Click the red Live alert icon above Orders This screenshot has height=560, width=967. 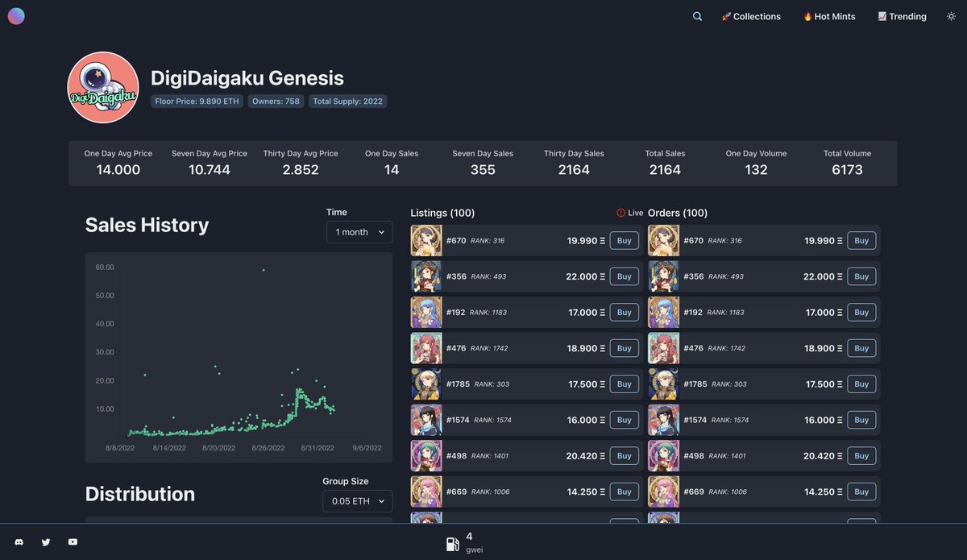coord(621,213)
